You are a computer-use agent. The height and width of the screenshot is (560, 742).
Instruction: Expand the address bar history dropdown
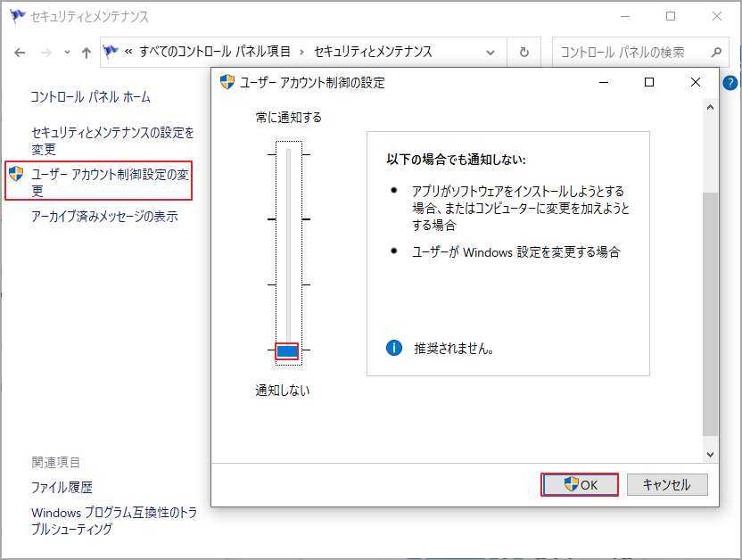coord(491,53)
